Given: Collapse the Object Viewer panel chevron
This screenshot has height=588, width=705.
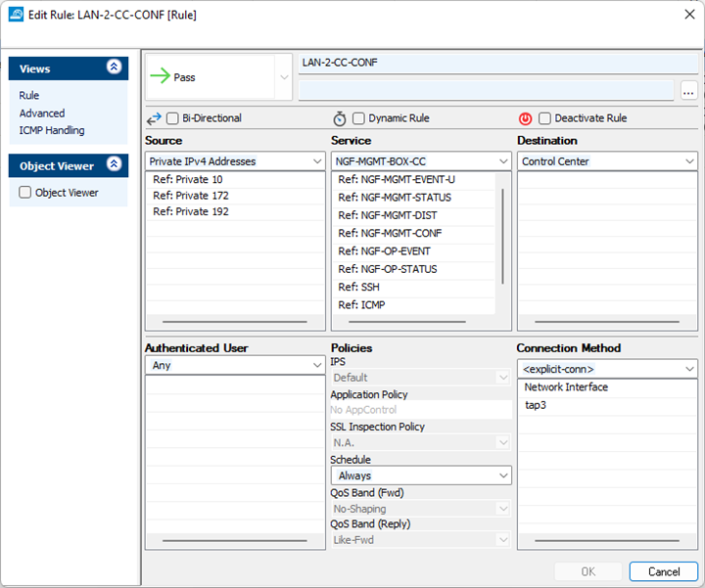Looking at the screenshot, I should point(115,166).
